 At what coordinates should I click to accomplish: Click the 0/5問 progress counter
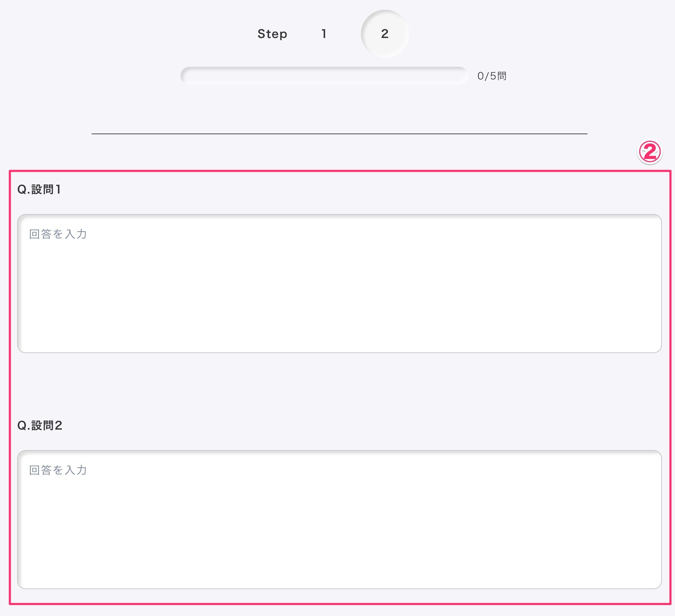(x=492, y=76)
